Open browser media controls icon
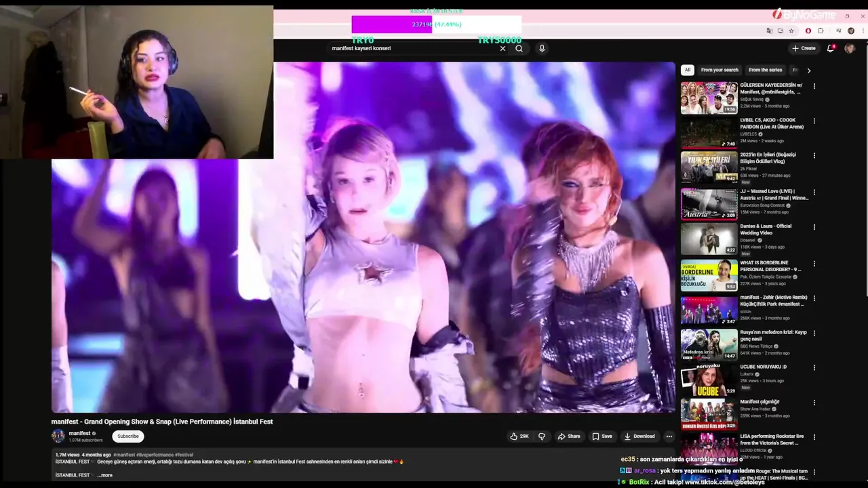 839,30
